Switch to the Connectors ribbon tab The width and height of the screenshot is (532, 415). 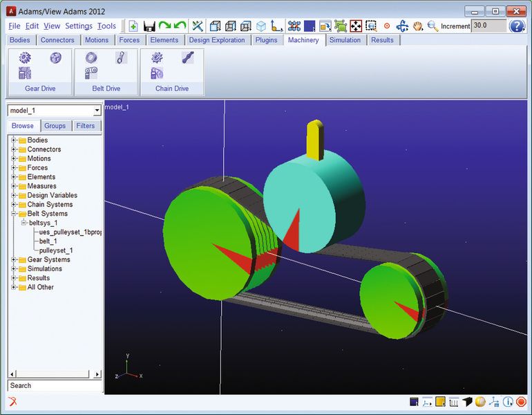[x=57, y=40]
